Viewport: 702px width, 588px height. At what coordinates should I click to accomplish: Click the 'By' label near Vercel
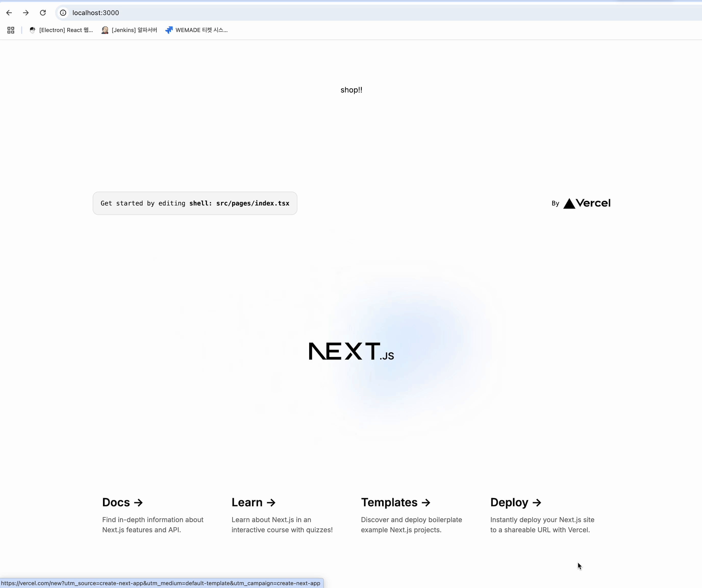(555, 203)
